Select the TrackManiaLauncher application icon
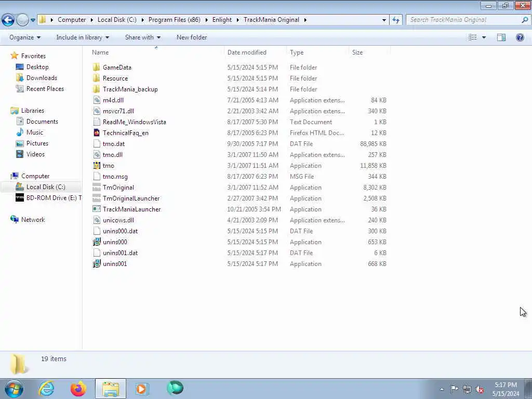Image resolution: width=532 pixels, height=399 pixels. (96, 209)
